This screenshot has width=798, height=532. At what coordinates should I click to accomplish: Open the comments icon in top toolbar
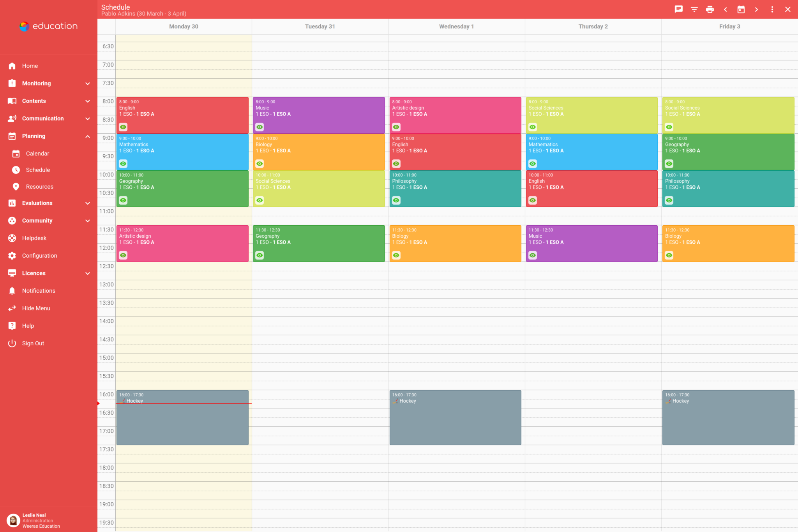coord(678,9)
